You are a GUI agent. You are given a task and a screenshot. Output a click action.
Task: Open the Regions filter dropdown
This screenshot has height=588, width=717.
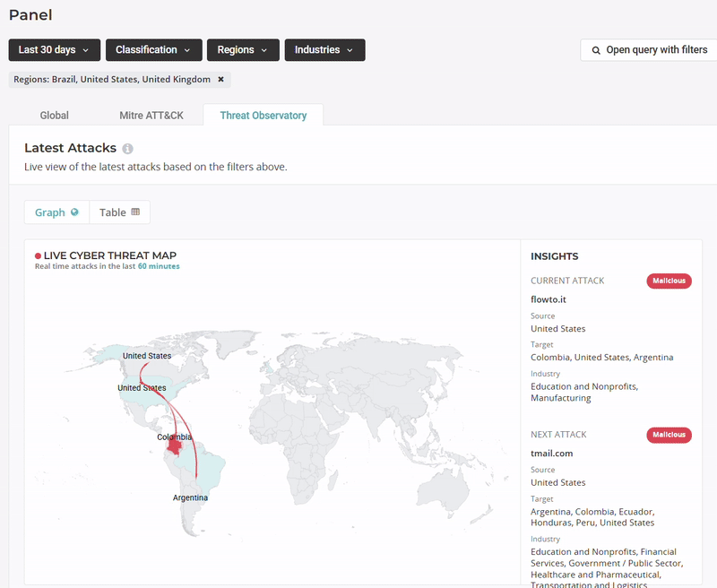[242, 50]
